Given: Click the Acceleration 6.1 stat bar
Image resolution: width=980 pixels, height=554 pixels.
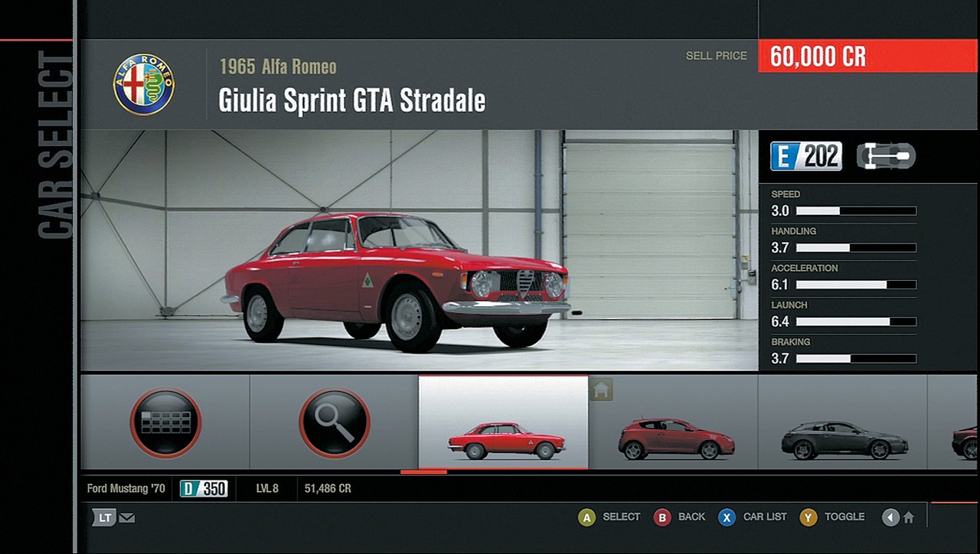Looking at the screenshot, I should 856,285.
